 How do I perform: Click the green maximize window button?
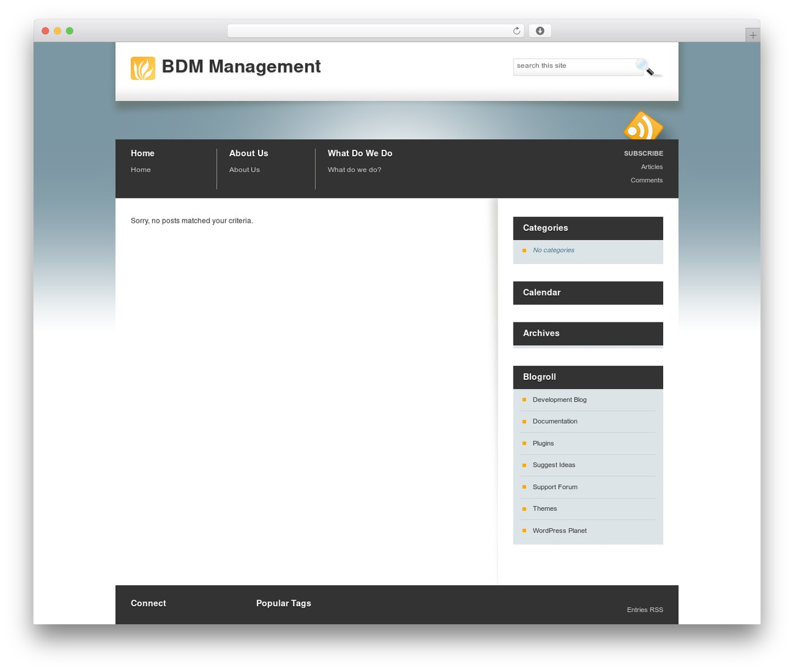tap(69, 31)
